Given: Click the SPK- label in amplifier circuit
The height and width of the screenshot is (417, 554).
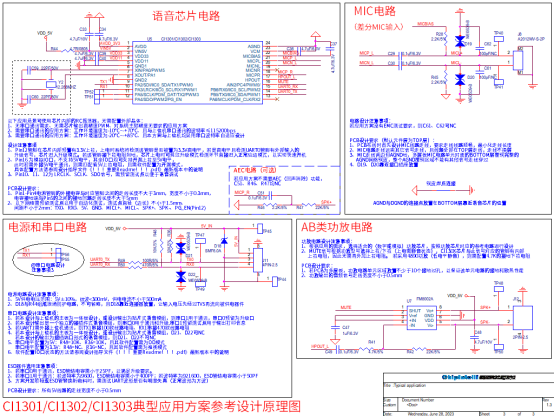Looking at the screenshot, I should [x=485, y=322].
